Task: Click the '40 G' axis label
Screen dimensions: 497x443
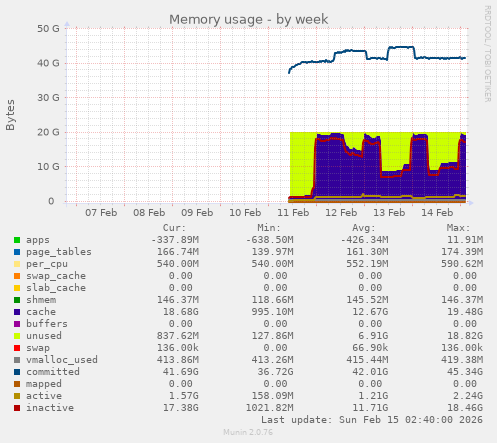Action: tap(48, 63)
